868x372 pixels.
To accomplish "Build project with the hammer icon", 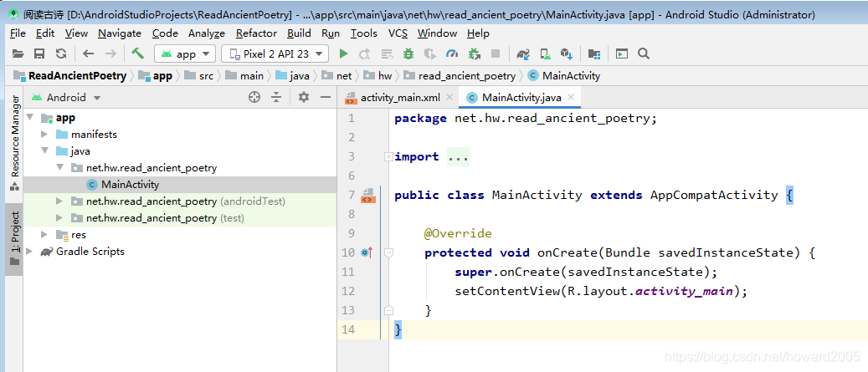I will coord(137,54).
